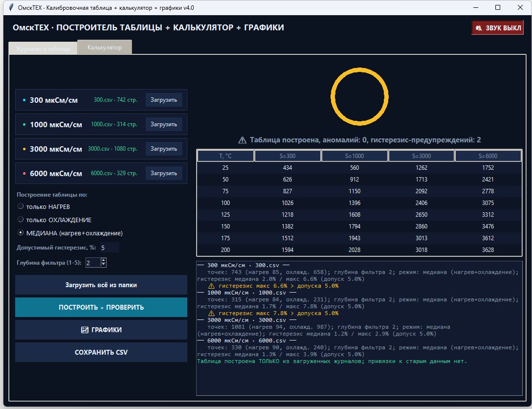Image resolution: width=532 pixels, height=409 pixels.
Task: Select table cell with value 434
Action: 288,168
